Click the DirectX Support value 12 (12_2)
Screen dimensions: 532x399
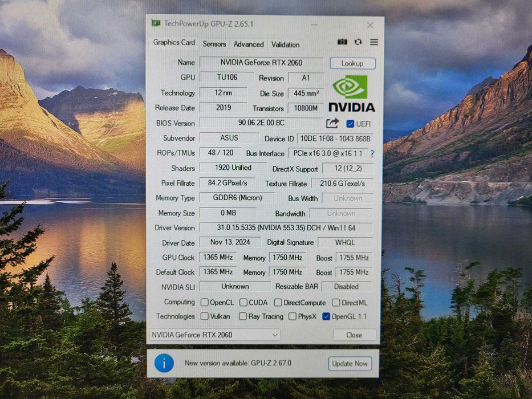click(348, 168)
